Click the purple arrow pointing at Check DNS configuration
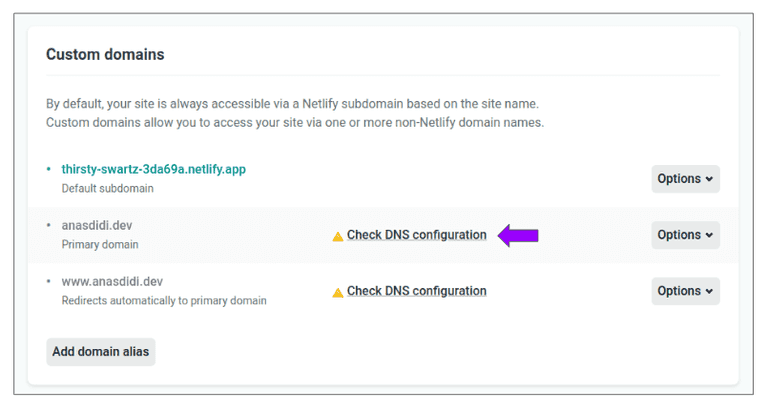 coord(519,236)
